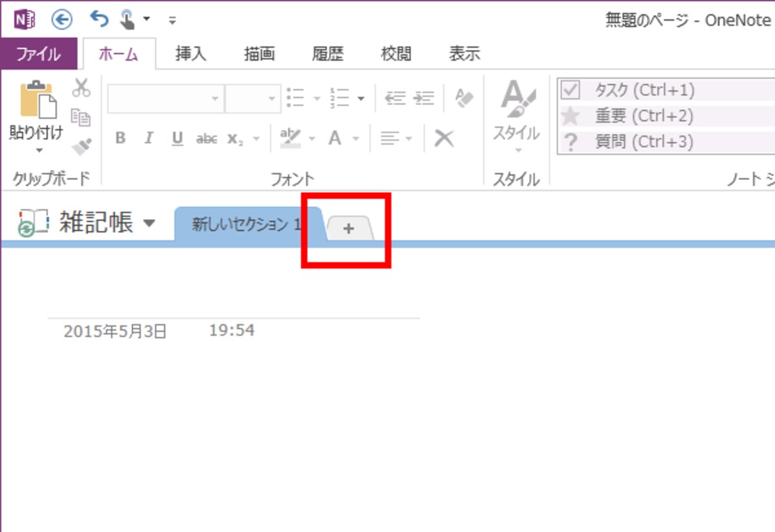Image resolution: width=775 pixels, height=532 pixels.
Task: Open highlight color dropdown arrow
Action: pos(312,138)
